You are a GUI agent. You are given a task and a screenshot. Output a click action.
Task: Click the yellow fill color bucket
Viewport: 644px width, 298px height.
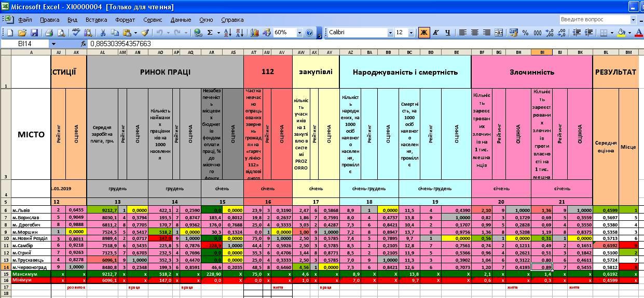(621, 33)
